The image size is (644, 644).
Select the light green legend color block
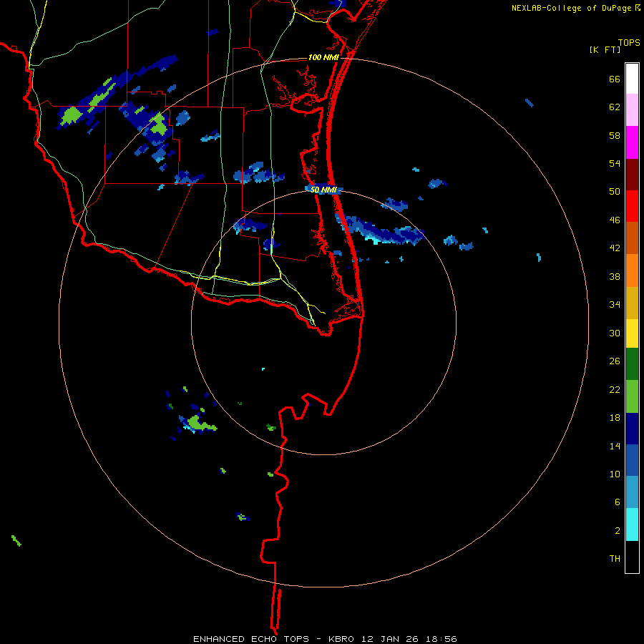pyautogui.click(x=632, y=396)
